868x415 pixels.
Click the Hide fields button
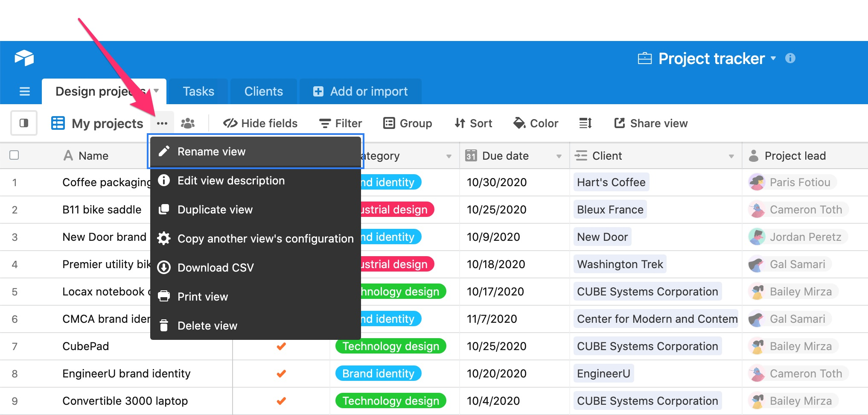[260, 123]
